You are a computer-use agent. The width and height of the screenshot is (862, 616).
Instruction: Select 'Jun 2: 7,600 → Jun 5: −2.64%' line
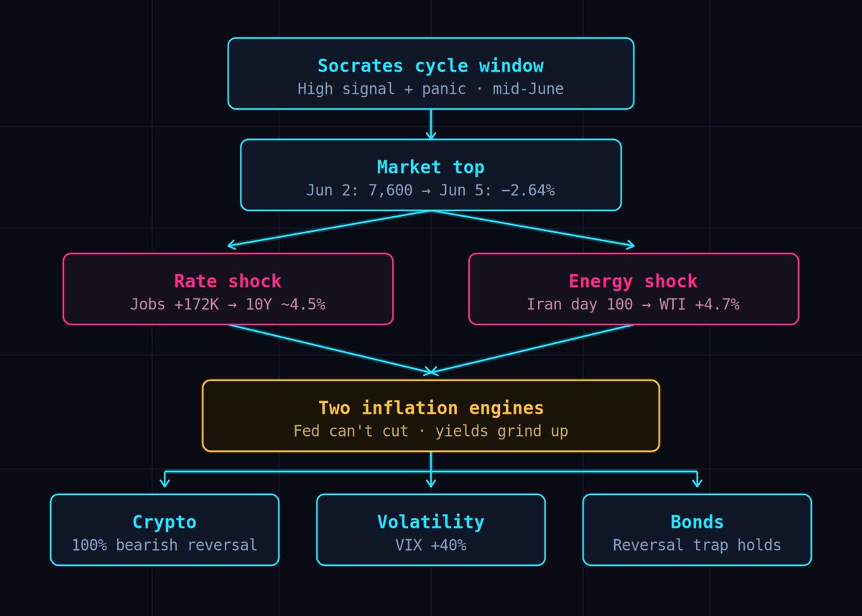tap(431, 190)
